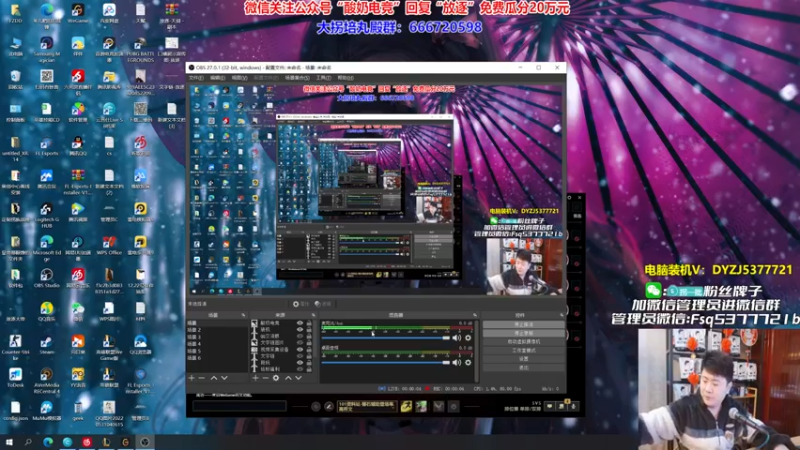Toggle visibility eye of the first source row
Viewport: 800px width, 450px height.
click(x=300, y=323)
